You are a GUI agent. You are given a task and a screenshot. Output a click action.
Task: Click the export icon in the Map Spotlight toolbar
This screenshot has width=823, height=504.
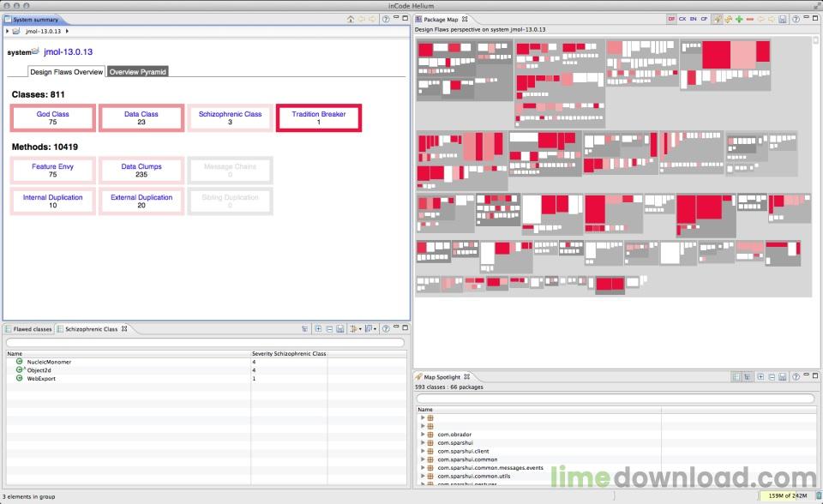tap(782, 375)
